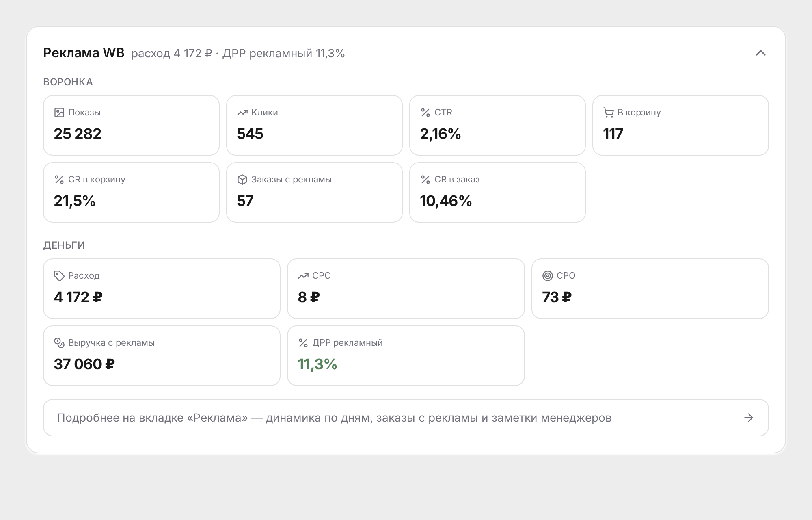Click the box icon for Заказы с рекламы

pos(242,180)
